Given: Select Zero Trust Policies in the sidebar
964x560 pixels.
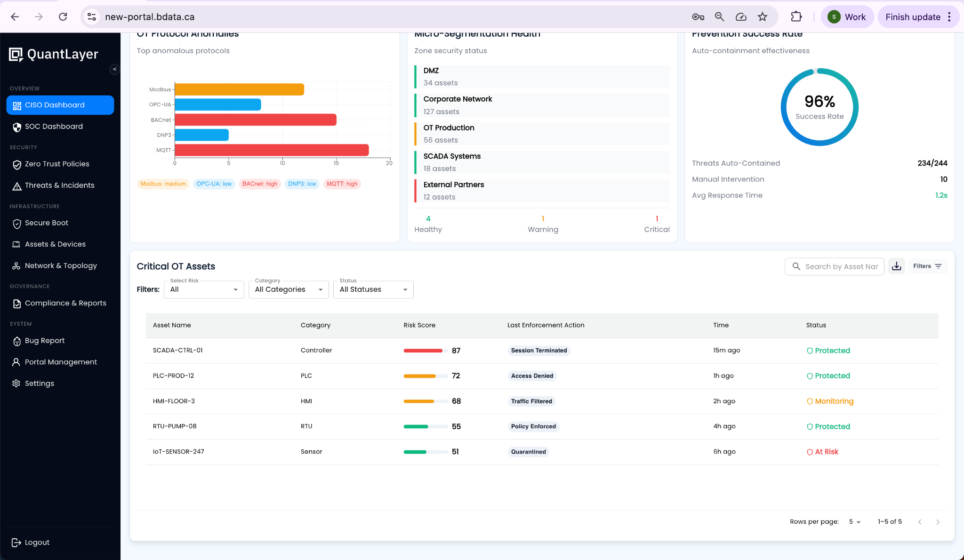Looking at the screenshot, I should (56, 164).
